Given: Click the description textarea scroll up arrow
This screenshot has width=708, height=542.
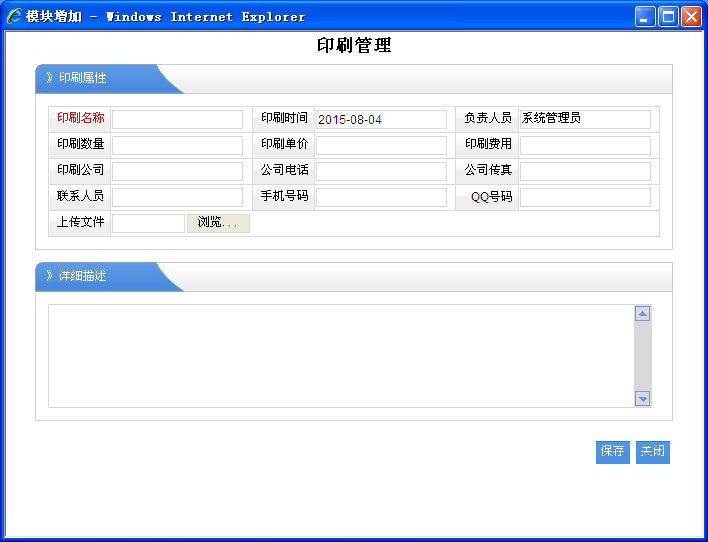Looking at the screenshot, I should coord(643,314).
